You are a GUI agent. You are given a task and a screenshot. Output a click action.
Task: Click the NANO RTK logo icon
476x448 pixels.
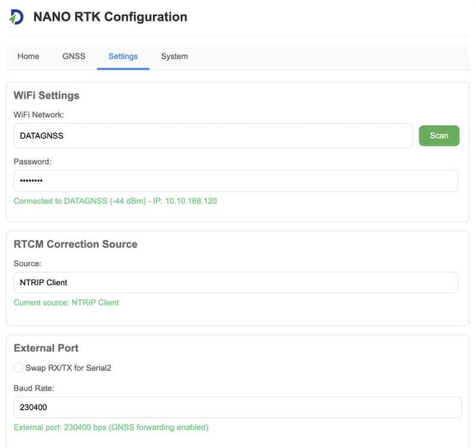click(16, 17)
